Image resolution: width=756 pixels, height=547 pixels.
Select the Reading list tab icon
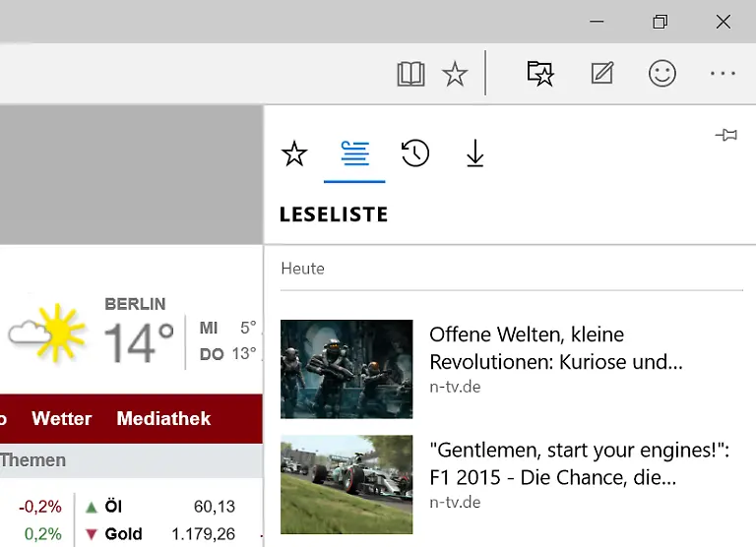[x=354, y=153]
